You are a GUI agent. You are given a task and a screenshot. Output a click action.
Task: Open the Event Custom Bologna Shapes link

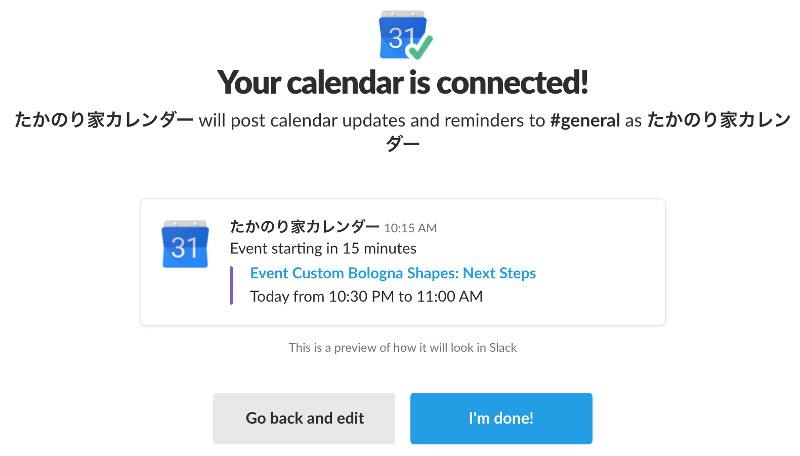[392, 273]
